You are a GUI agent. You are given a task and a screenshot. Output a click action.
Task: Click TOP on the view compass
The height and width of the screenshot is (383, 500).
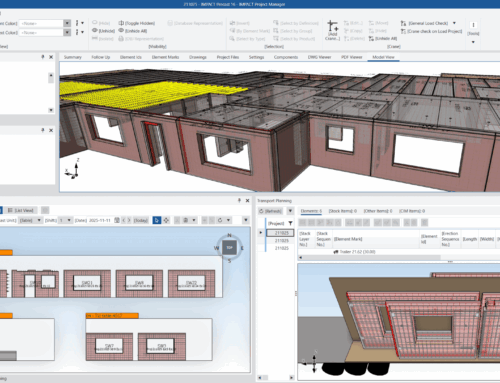coord(229,248)
